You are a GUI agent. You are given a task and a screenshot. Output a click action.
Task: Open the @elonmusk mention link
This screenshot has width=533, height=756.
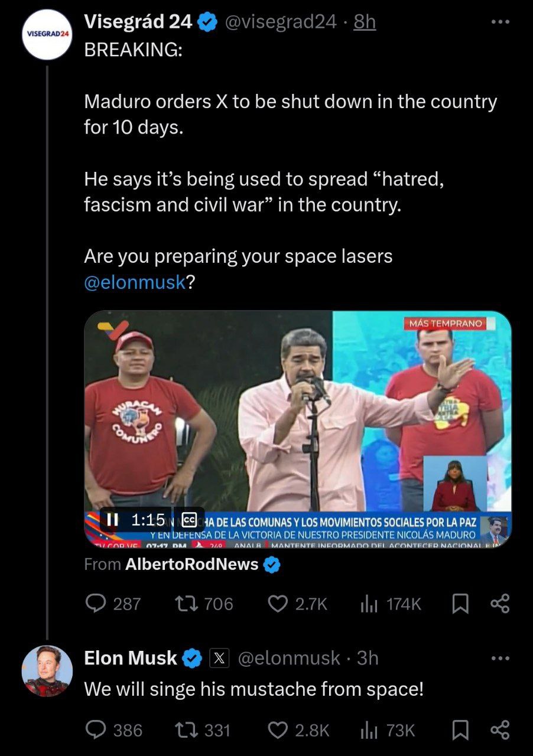[135, 282]
